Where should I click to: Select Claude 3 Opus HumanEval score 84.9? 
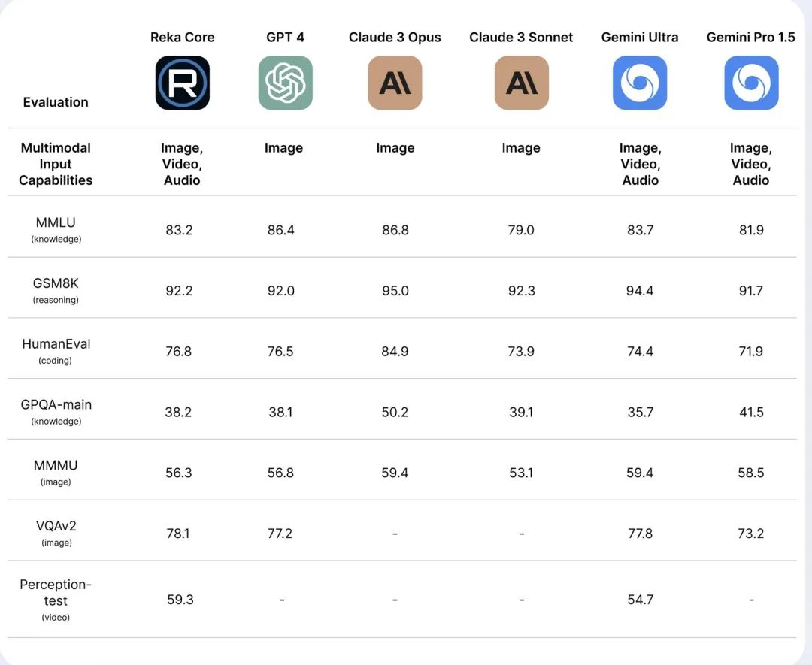395,352
